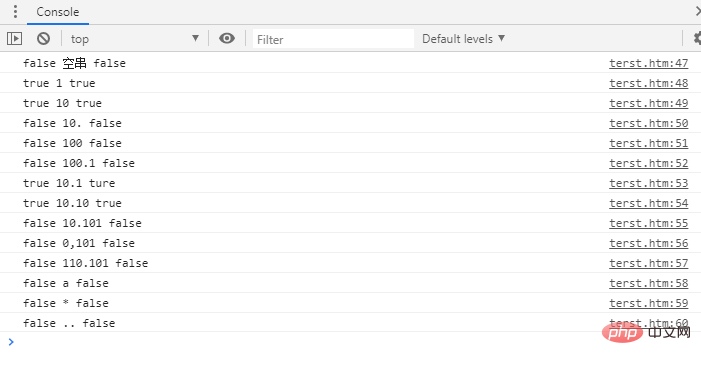Click the blue console prompt arrow
Viewport: 701px width, 365px height.
11,342
